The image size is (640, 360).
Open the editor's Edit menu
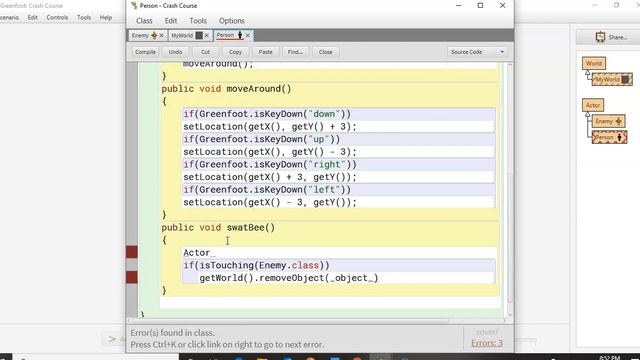(171, 20)
